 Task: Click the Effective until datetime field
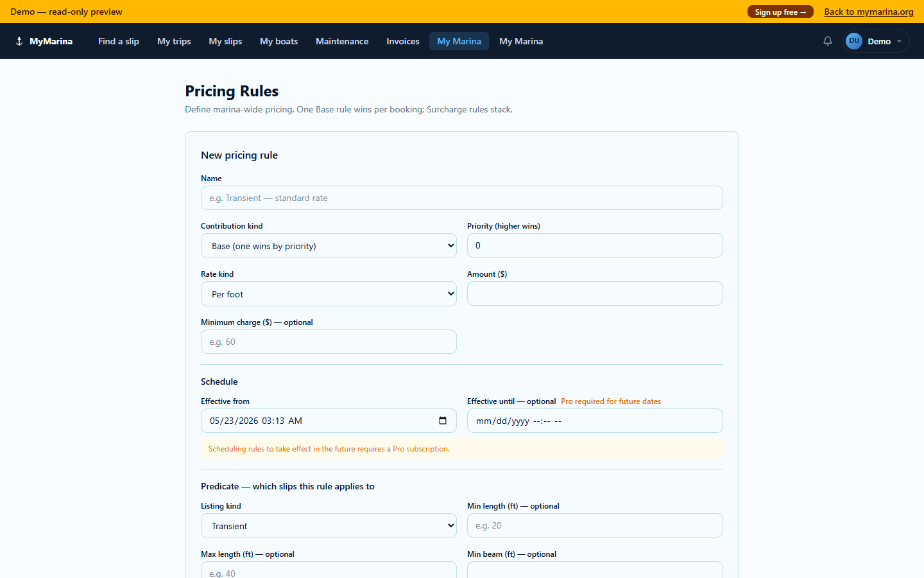pyautogui.click(x=595, y=421)
